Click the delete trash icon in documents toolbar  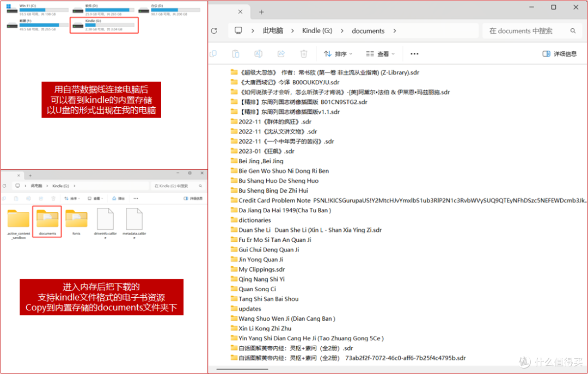pos(304,54)
